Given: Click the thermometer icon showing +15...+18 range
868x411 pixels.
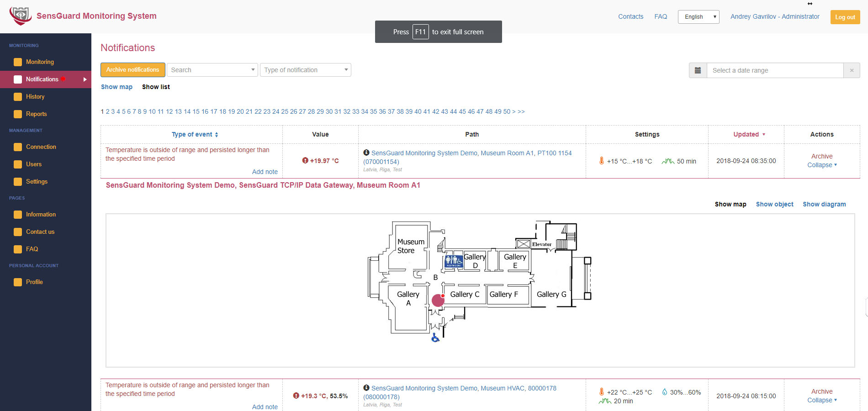Looking at the screenshot, I should coord(601,161).
